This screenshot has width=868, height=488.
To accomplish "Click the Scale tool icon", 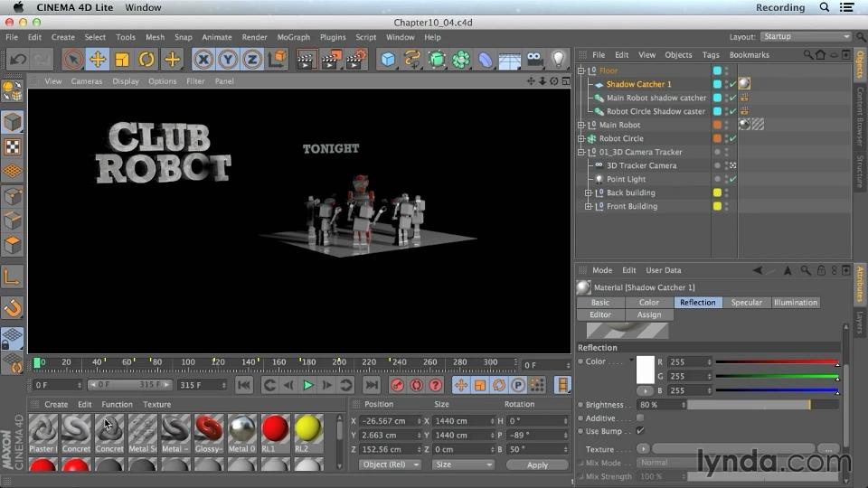I will (121, 60).
